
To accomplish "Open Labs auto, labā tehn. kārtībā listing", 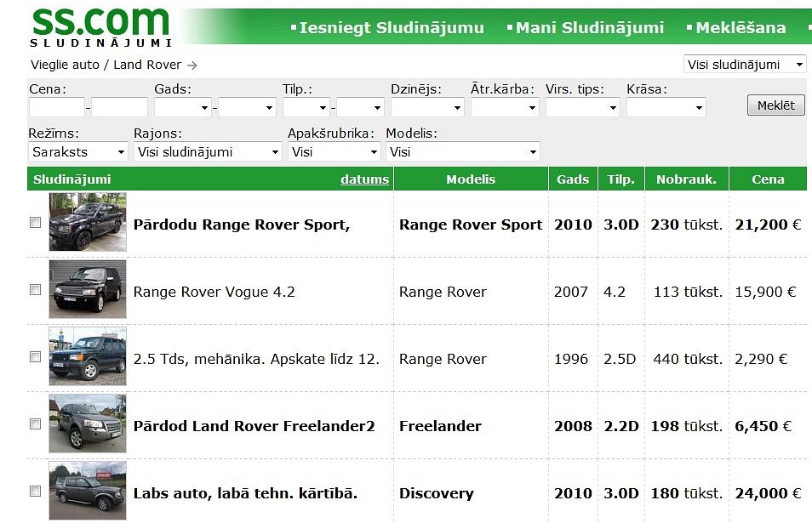I will pyautogui.click(x=245, y=493).
